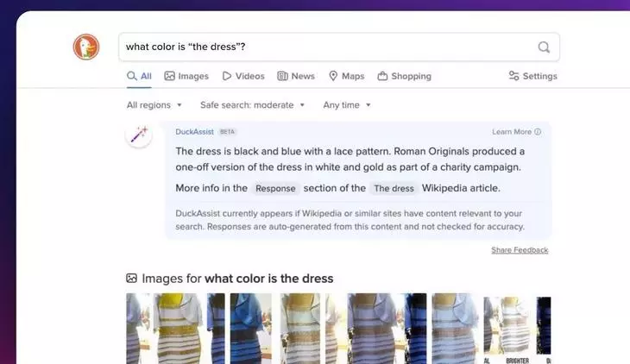Click the magnifier search icon in search box
Image resolution: width=630 pixels, height=364 pixels.
coord(544,47)
